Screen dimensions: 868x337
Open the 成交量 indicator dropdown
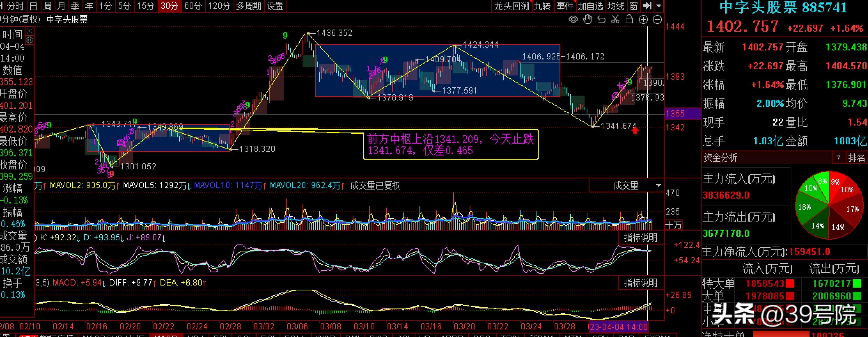658,186
